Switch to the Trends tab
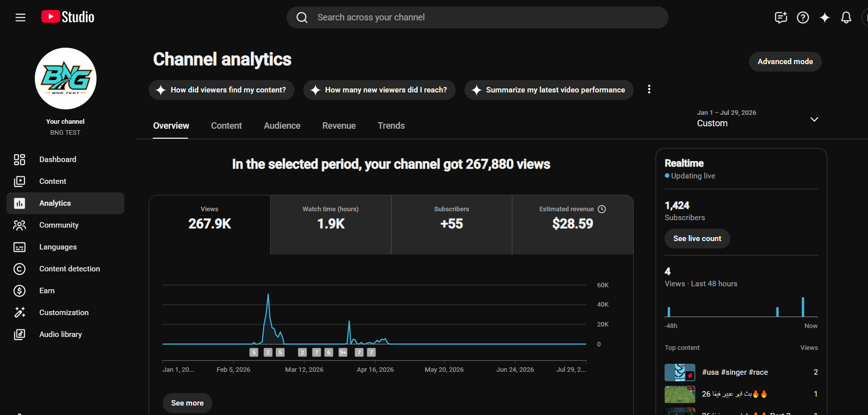868x415 pixels. (391, 126)
